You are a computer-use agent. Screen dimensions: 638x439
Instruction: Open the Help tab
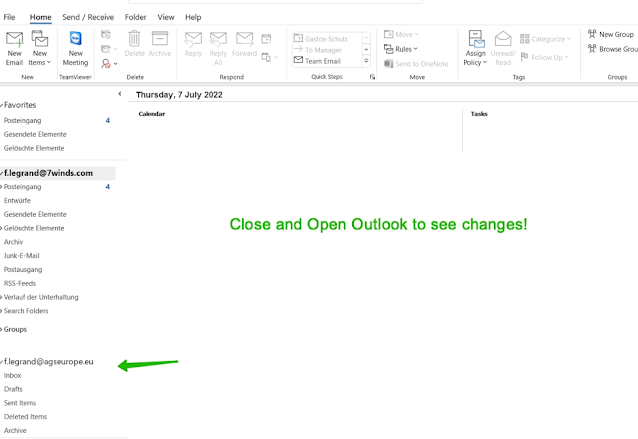(193, 17)
